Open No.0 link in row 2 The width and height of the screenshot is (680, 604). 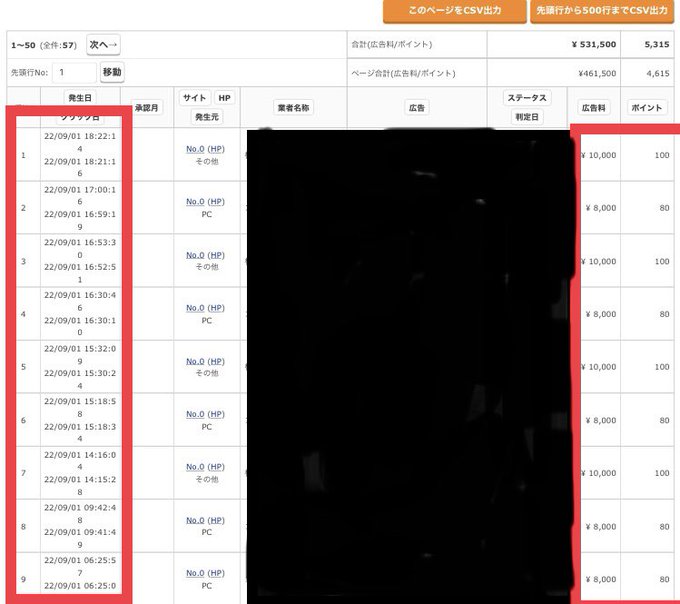pos(195,202)
